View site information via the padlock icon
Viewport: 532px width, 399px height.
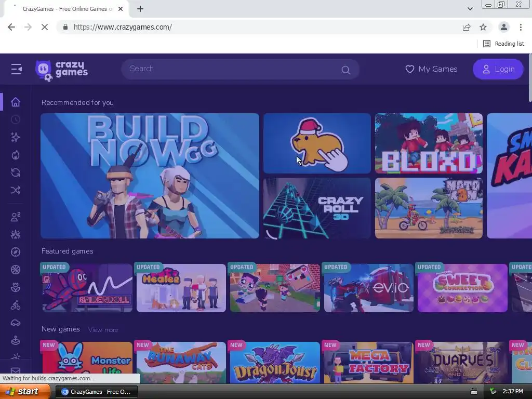pyautogui.click(x=65, y=27)
